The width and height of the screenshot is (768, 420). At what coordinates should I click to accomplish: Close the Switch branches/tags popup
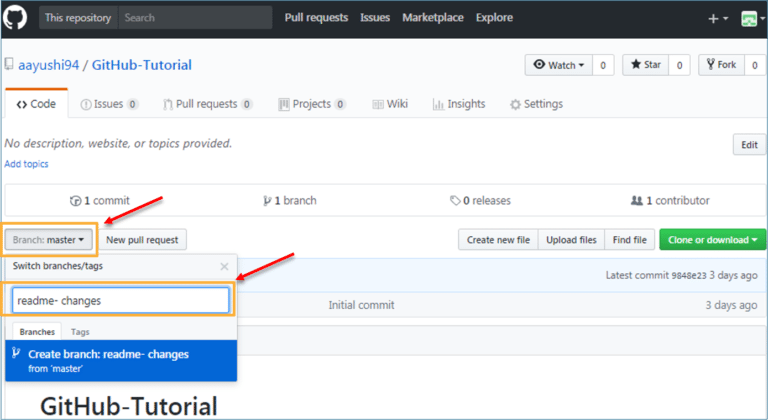[224, 267]
